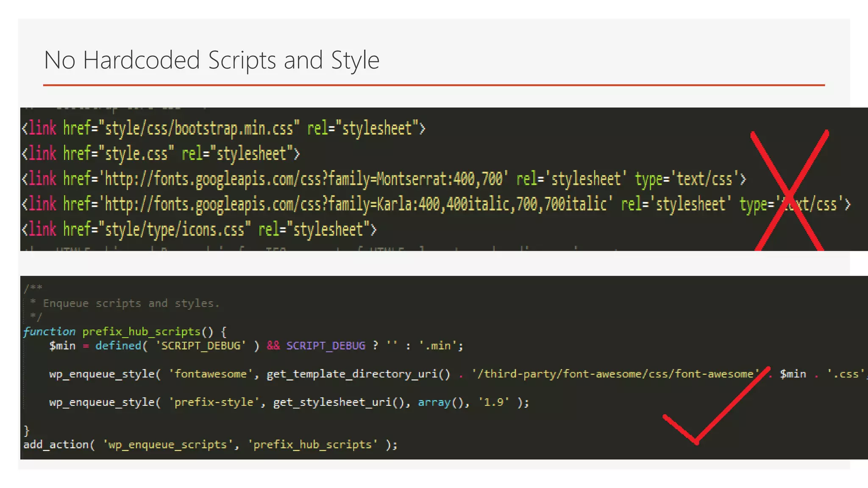
Task: Click the $min variable assignment
Action: click(x=62, y=346)
